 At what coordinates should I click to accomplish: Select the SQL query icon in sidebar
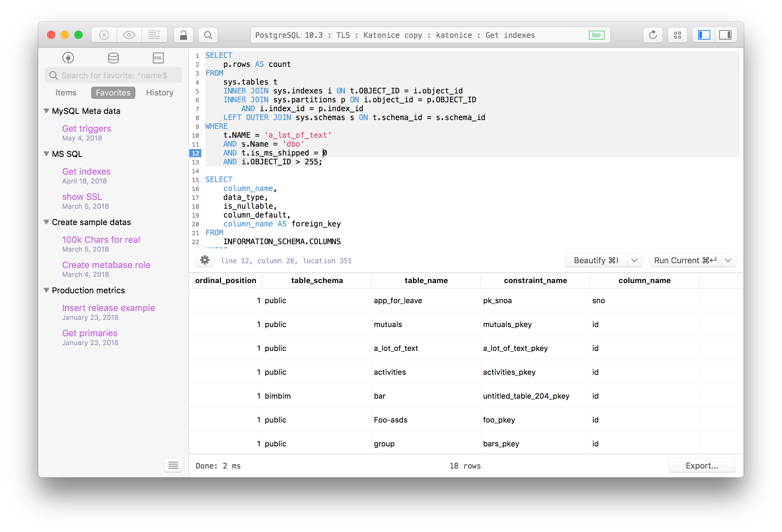158,58
